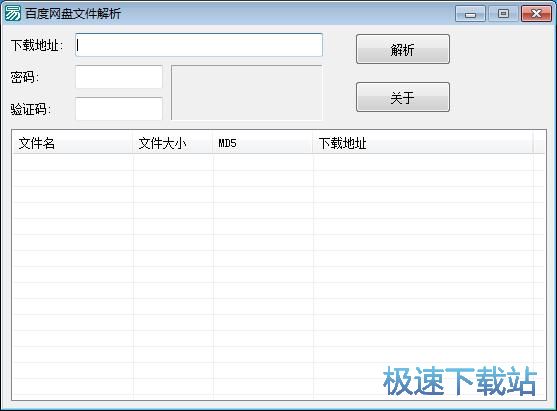Image resolution: width=557 pixels, height=411 pixels.
Task: Close the 百度网盘文件解析 window
Action: pyautogui.click(x=536, y=14)
